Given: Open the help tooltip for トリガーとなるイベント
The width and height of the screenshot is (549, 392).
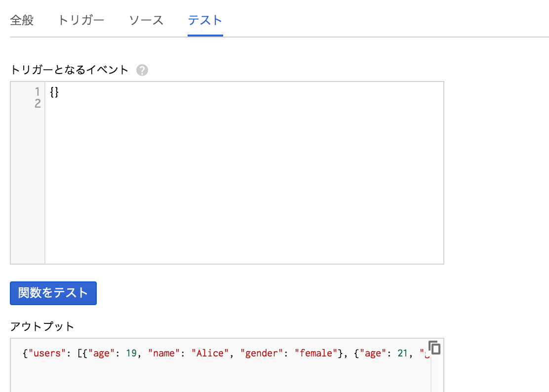Looking at the screenshot, I should pyautogui.click(x=142, y=70).
